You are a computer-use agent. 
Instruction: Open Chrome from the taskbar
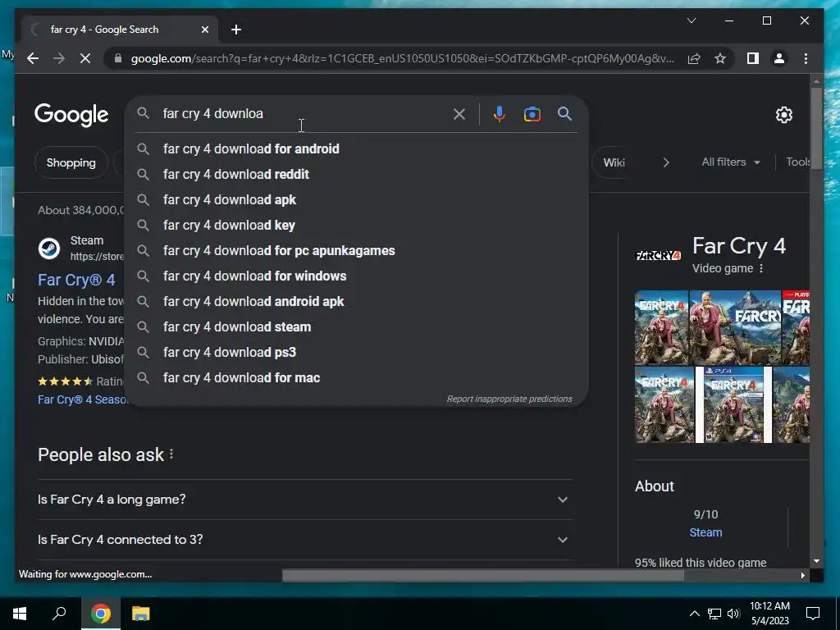pyautogui.click(x=101, y=614)
